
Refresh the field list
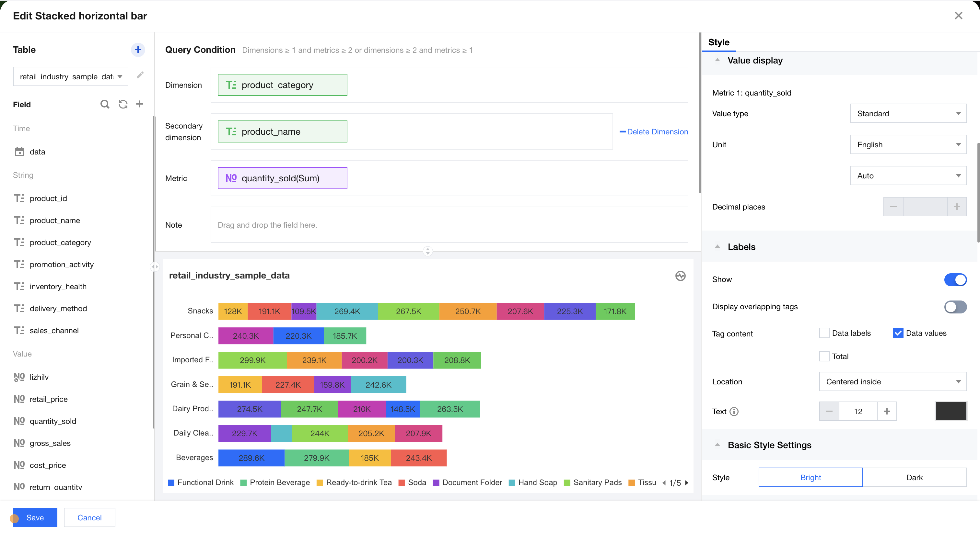(123, 104)
